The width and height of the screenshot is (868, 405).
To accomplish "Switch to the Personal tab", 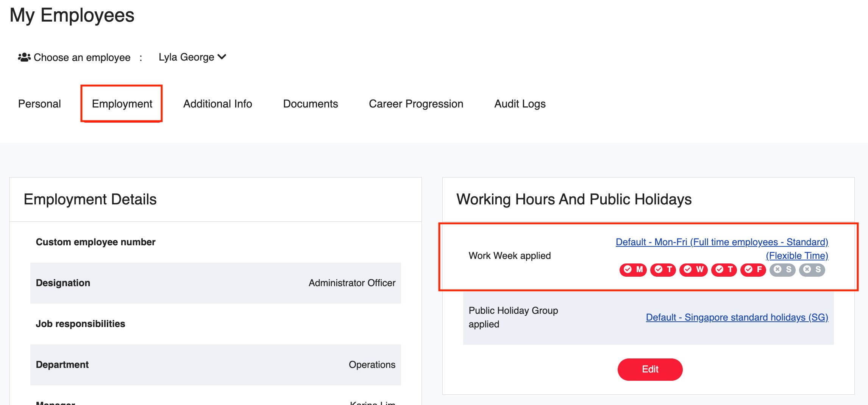I will click(x=39, y=104).
